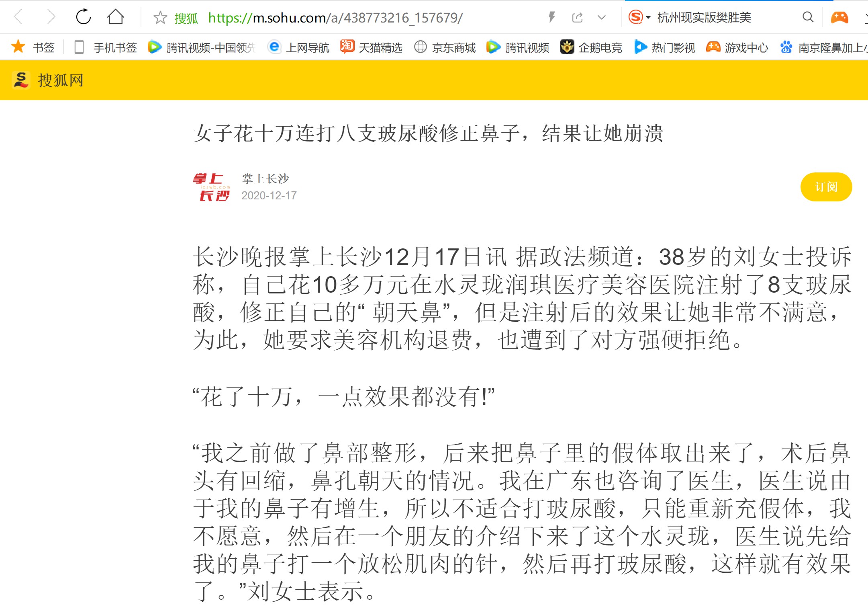Screen dimensions: 868x613
Task: Click the 搜狐网 header title
Action: [61, 80]
